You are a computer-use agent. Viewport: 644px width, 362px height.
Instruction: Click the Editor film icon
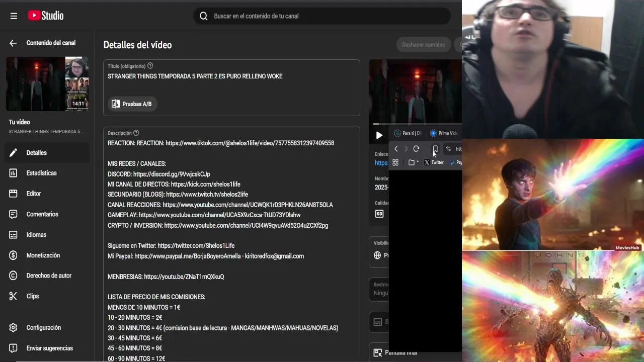pyautogui.click(x=14, y=194)
